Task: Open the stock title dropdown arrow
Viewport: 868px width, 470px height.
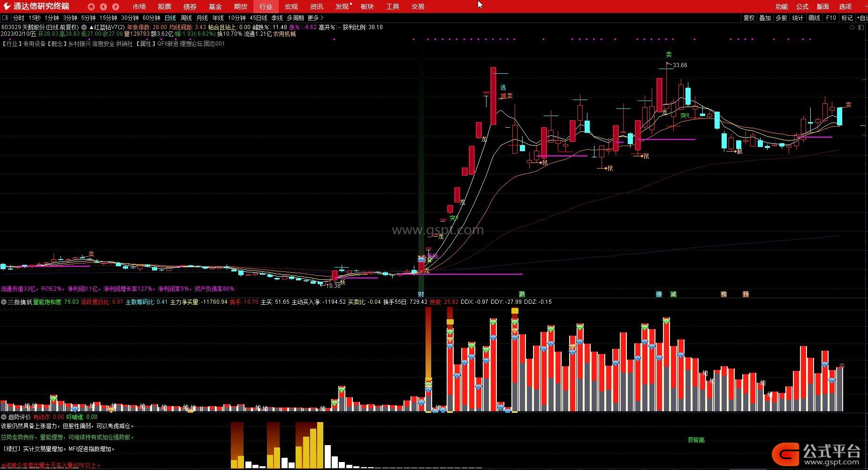Action: [x=84, y=27]
